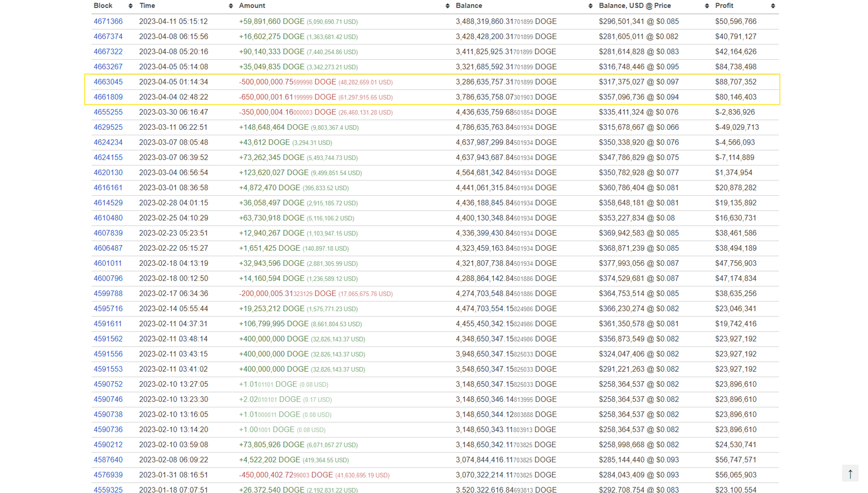Click profit value $88,707,352
868x493 pixels.
736,82
